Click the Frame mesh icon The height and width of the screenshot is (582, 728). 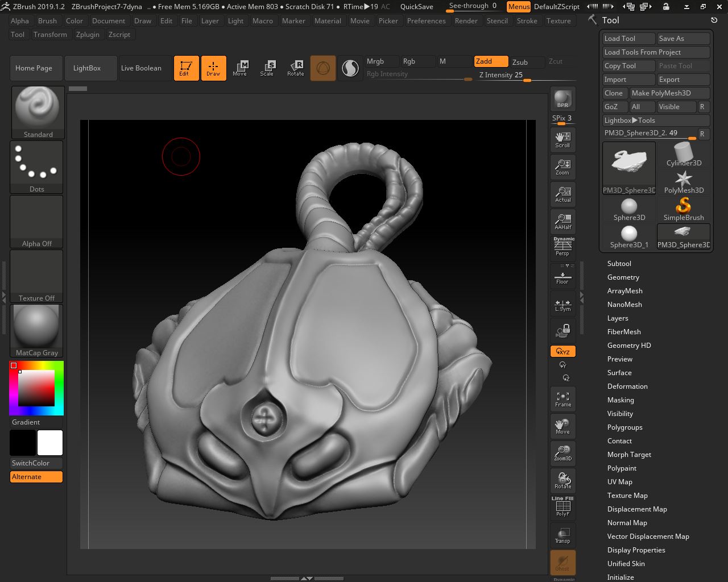[x=562, y=399]
